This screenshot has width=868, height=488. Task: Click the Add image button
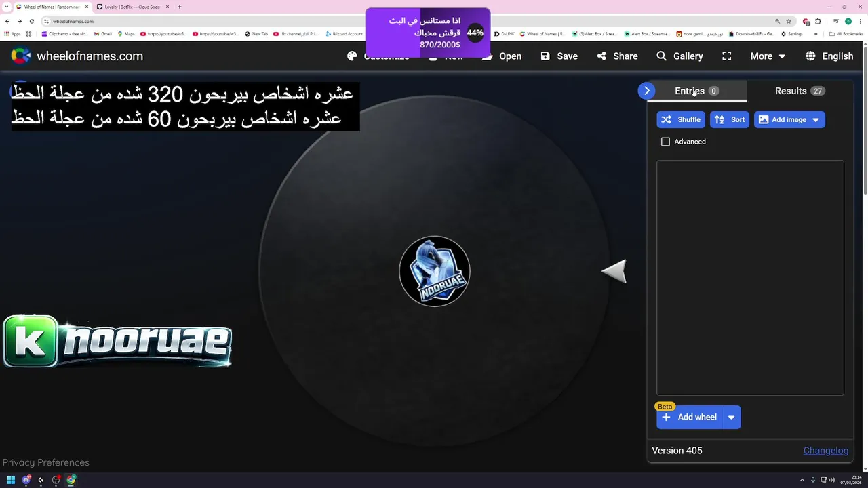(782, 120)
